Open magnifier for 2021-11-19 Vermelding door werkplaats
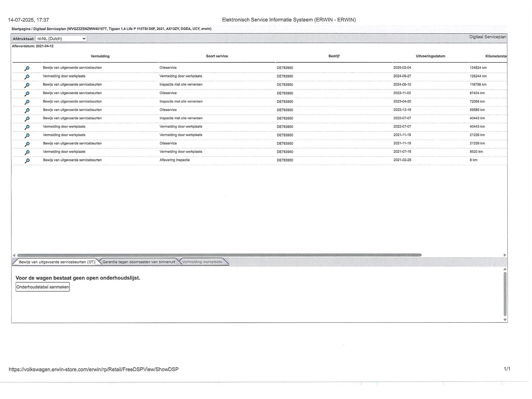The width and height of the screenshot is (532, 399). (27, 136)
